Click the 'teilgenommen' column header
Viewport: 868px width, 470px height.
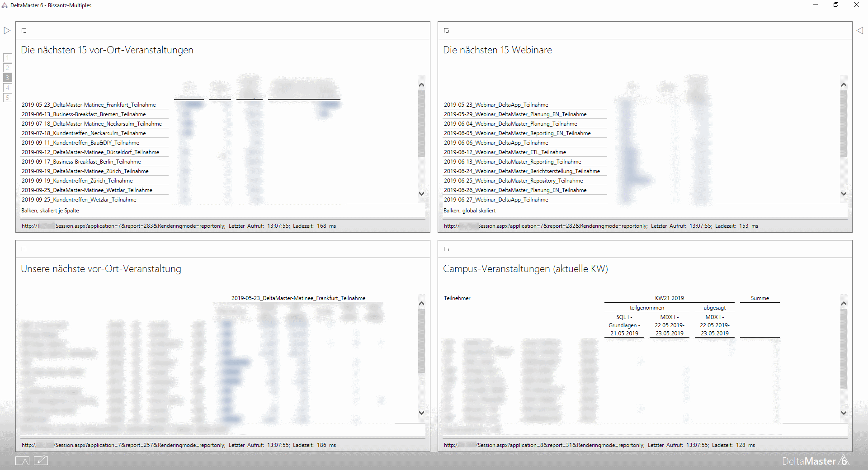click(x=647, y=308)
